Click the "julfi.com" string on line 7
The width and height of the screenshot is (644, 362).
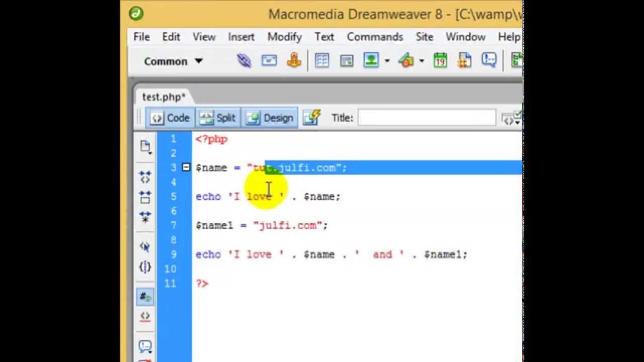pyautogui.click(x=287, y=226)
